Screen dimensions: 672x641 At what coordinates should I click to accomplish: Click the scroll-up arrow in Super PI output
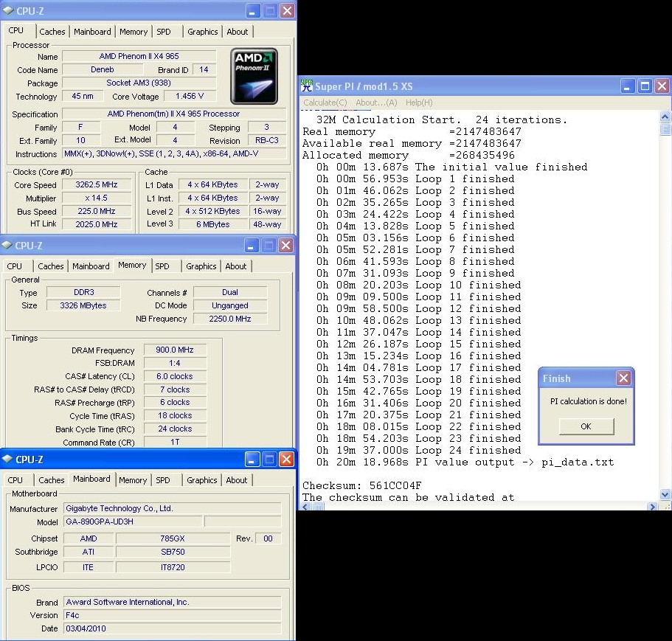(665, 117)
